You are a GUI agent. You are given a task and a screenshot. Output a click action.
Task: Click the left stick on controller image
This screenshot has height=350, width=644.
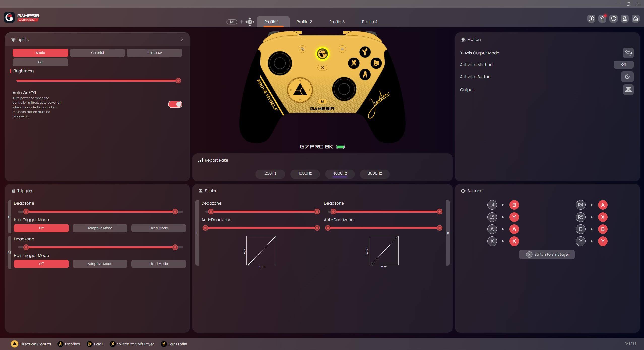click(279, 63)
